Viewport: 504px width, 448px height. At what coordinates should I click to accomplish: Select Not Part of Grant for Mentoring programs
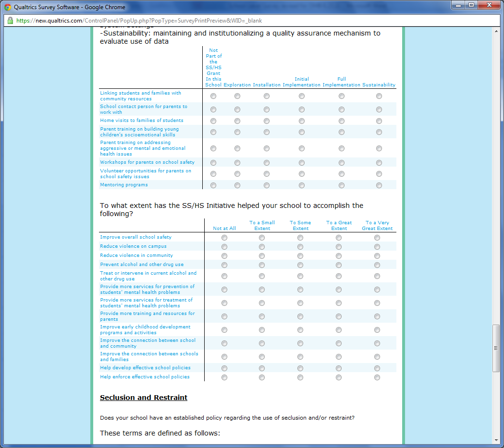tap(213, 185)
